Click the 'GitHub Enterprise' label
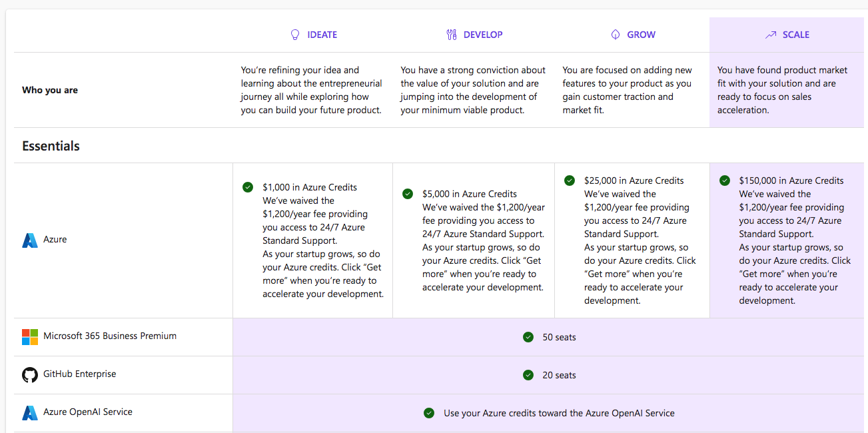 pyautogui.click(x=80, y=374)
